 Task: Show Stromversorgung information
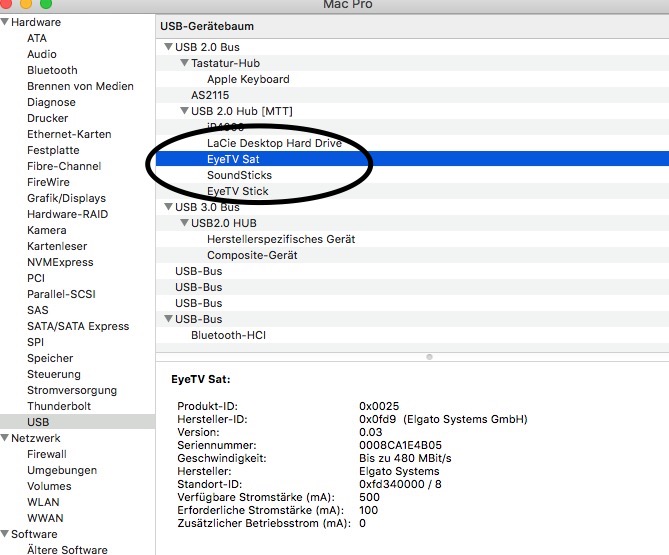point(72,390)
